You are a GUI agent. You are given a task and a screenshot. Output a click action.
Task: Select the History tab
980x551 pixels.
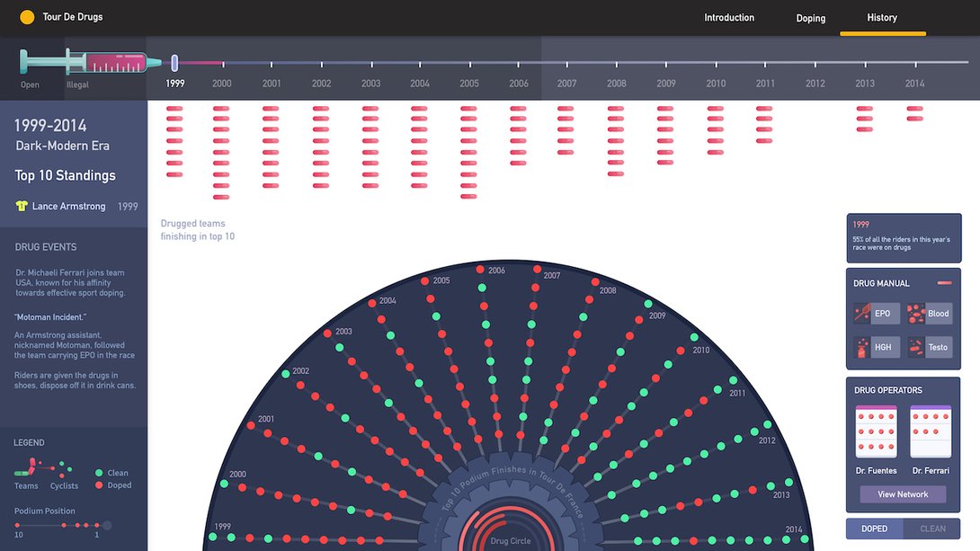coord(882,17)
